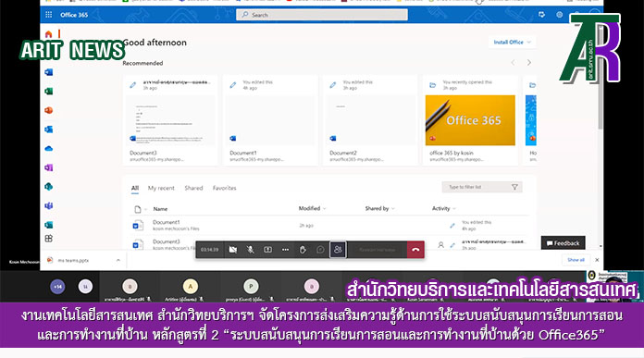
Task: Click edit pencil on Document1 list row
Action: click(x=452, y=226)
